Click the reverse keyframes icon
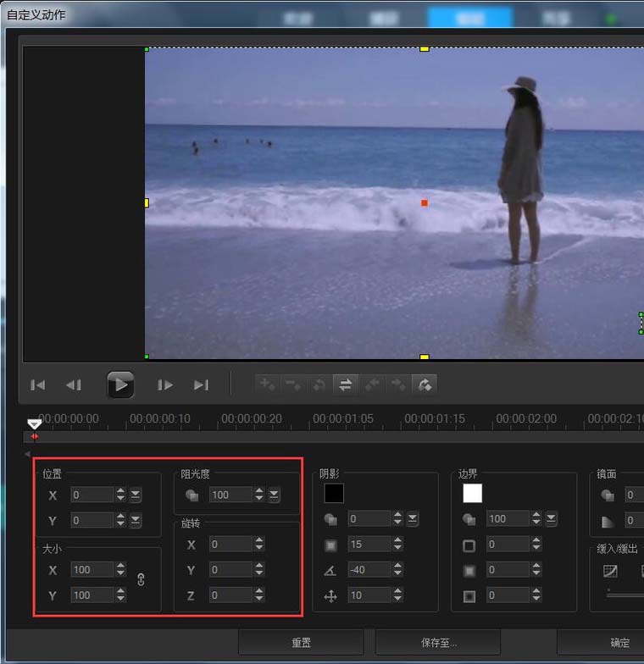644x664 pixels. (319, 385)
